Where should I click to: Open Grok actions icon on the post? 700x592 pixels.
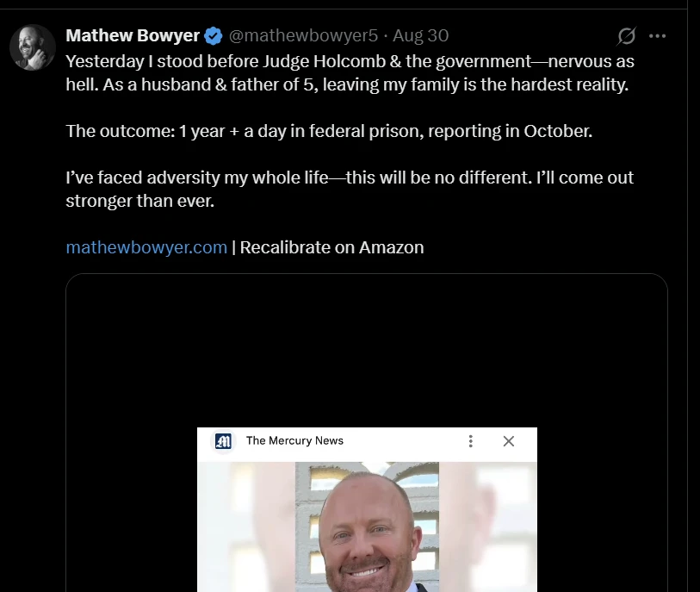tap(627, 36)
